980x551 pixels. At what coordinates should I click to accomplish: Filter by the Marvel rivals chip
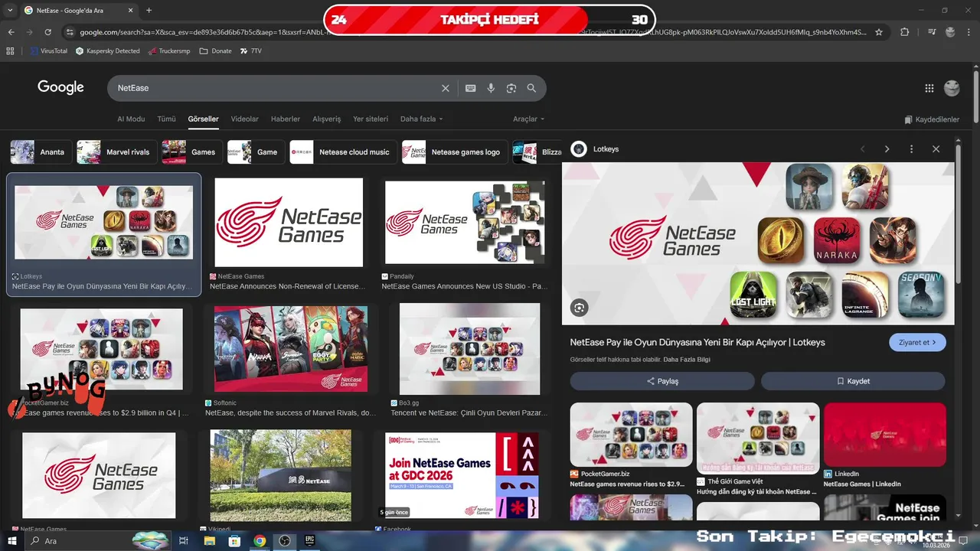coord(117,152)
